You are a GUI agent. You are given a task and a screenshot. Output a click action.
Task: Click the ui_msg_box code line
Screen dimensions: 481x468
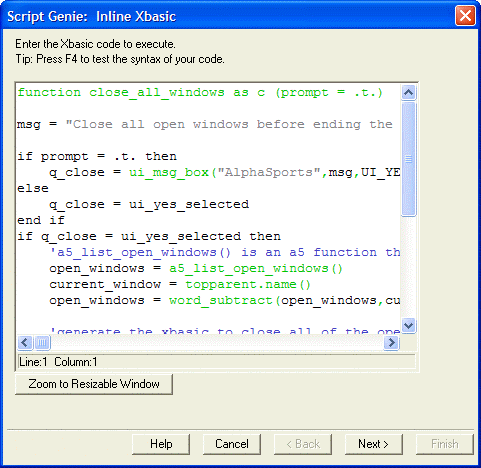(x=225, y=172)
